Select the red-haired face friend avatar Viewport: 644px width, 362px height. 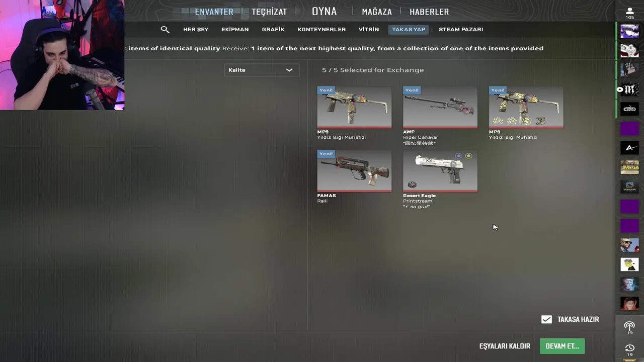(629, 303)
